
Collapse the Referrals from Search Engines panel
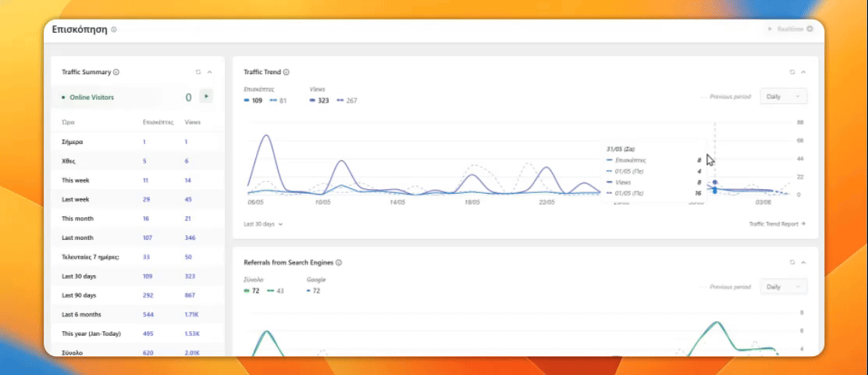[804, 262]
